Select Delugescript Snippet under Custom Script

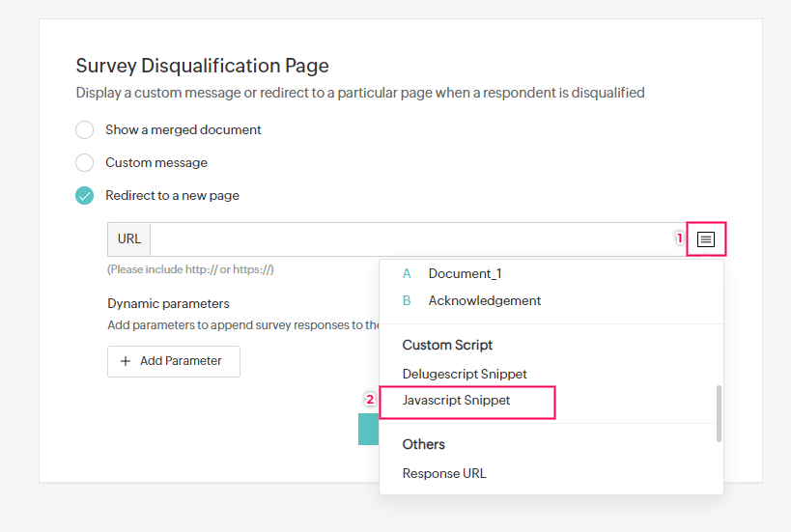465,374
